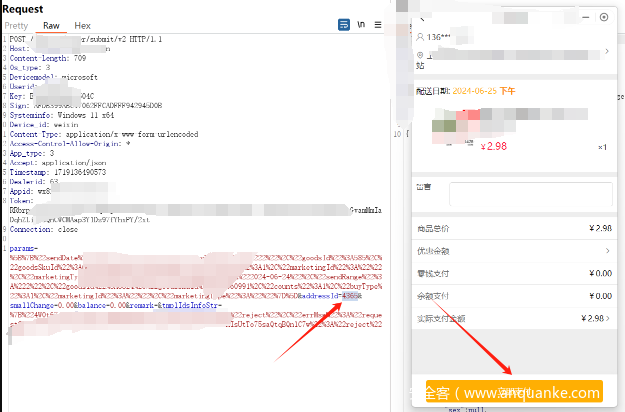This screenshot has height=412, width=625.
Task: Click the product thumbnail image in order
Action: click(454, 126)
